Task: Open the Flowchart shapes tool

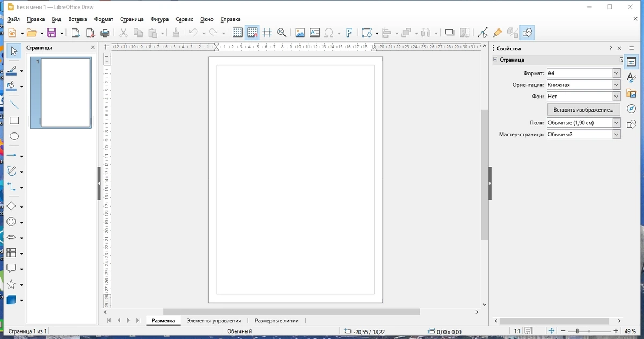Action: pyautogui.click(x=12, y=253)
